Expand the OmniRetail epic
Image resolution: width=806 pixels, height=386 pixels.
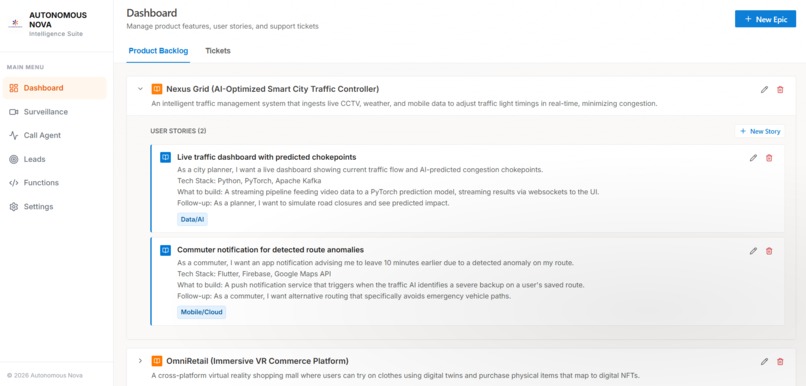click(x=140, y=361)
